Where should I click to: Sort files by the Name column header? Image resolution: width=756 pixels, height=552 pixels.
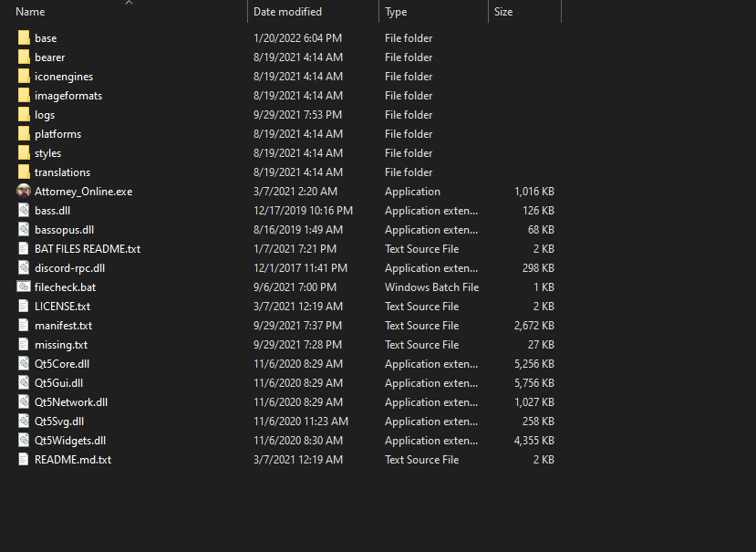[x=31, y=12]
